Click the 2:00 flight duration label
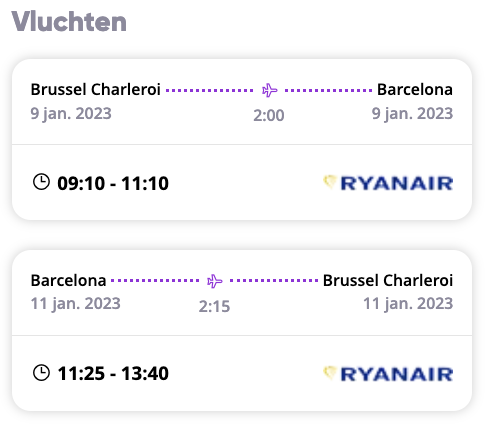The width and height of the screenshot is (486, 426). pyautogui.click(x=269, y=116)
